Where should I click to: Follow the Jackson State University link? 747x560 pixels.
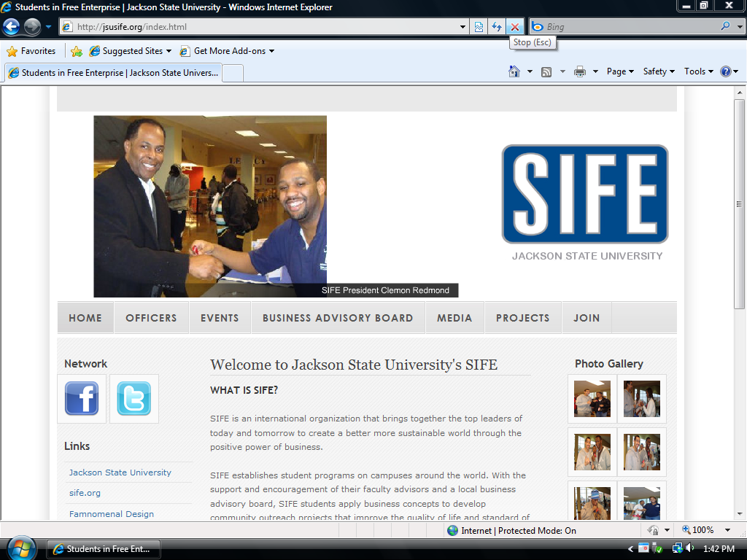pyautogui.click(x=120, y=472)
